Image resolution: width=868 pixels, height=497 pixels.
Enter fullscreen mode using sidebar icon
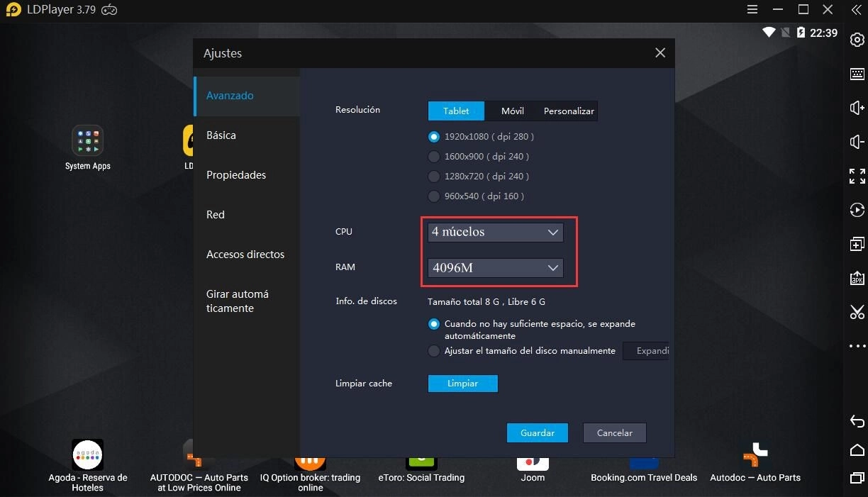(857, 177)
